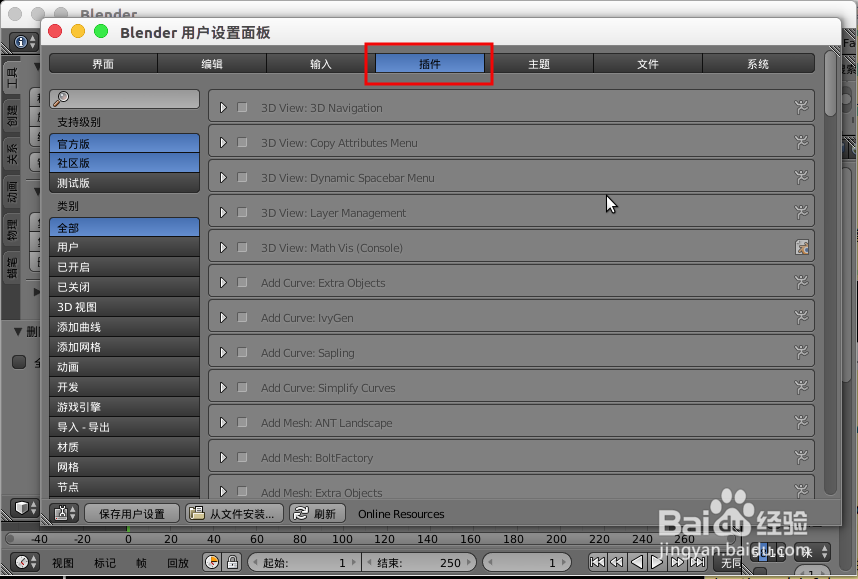The height and width of the screenshot is (579, 858).
Task: Enable the ANT Landscape addon checkbox
Action: (x=242, y=422)
